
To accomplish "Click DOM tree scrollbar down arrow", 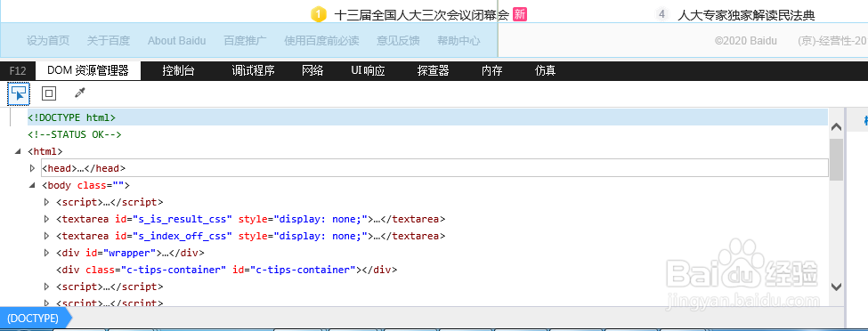I will 837,287.
